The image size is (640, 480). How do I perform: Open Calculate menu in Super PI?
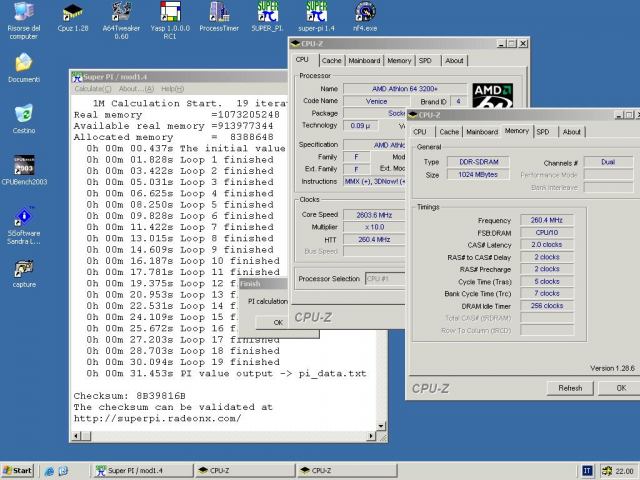(x=93, y=89)
